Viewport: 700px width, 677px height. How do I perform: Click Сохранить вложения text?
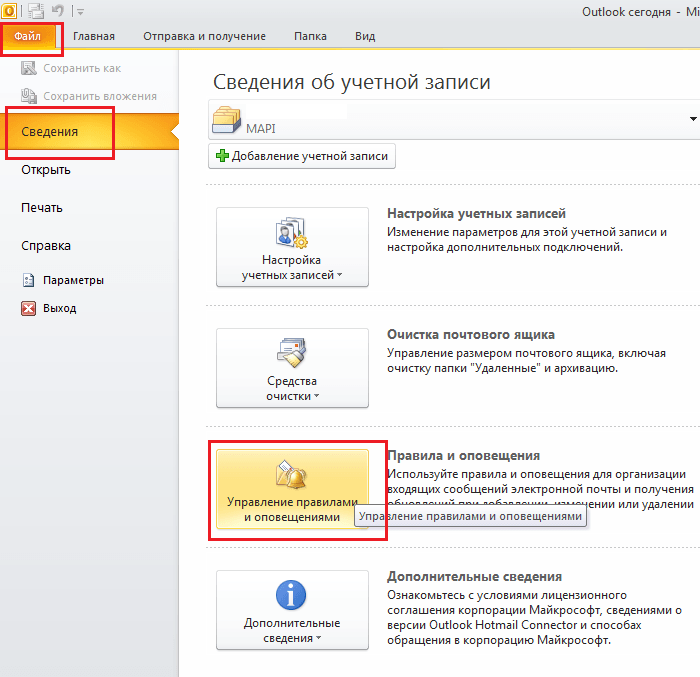coord(100,96)
